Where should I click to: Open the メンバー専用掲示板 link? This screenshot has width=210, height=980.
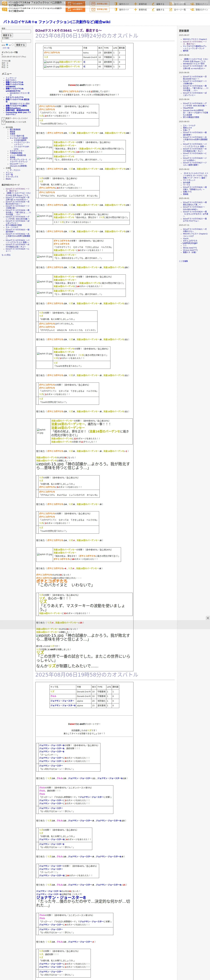tap(18, 155)
